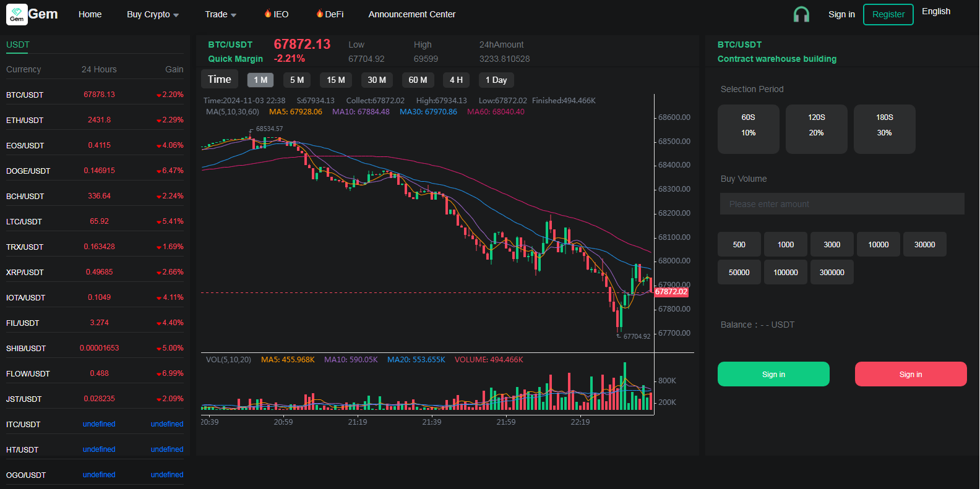Select the 60S 10% period option
980x489 pixels.
(748, 129)
